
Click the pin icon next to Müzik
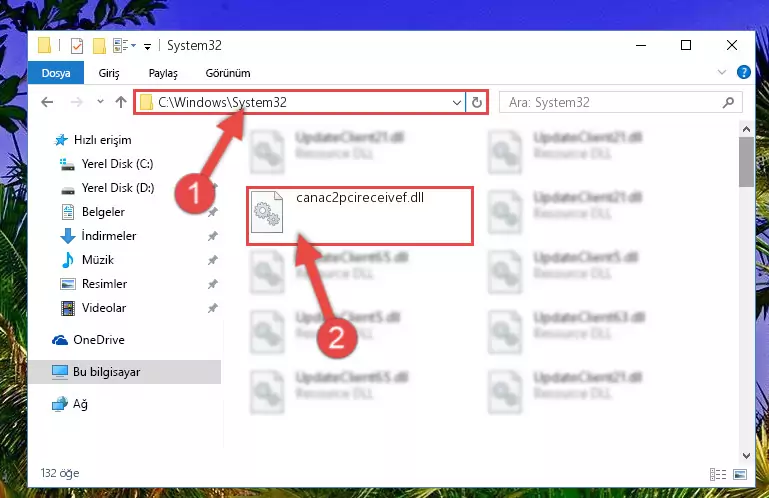pyautogui.click(x=212, y=260)
